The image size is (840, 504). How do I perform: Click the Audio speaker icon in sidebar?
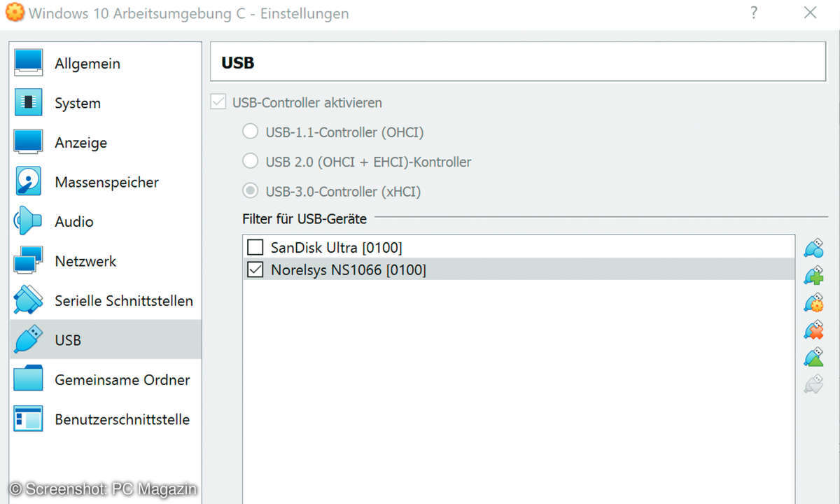click(28, 221)
